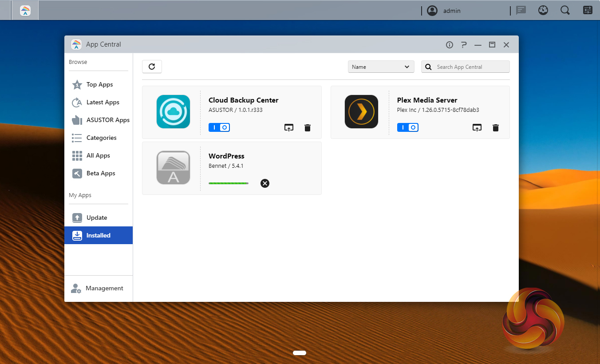600x364 pixels.
Task: Select Top Apps in the sidebar
Action: (99, 85)
